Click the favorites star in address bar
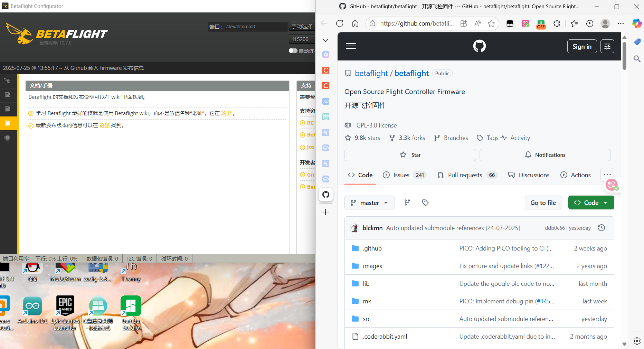The height and width of the screenshot is (349, 644). [x=491, y=23]
